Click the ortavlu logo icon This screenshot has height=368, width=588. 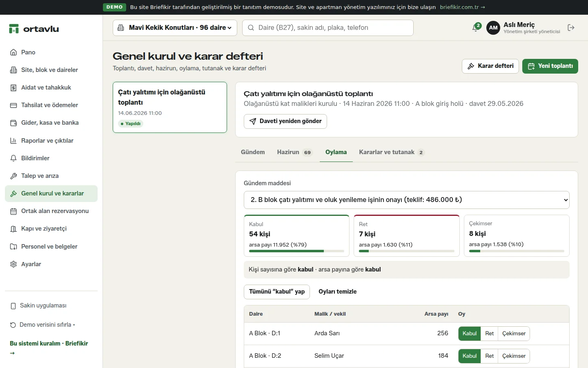(x=14, y=29)
